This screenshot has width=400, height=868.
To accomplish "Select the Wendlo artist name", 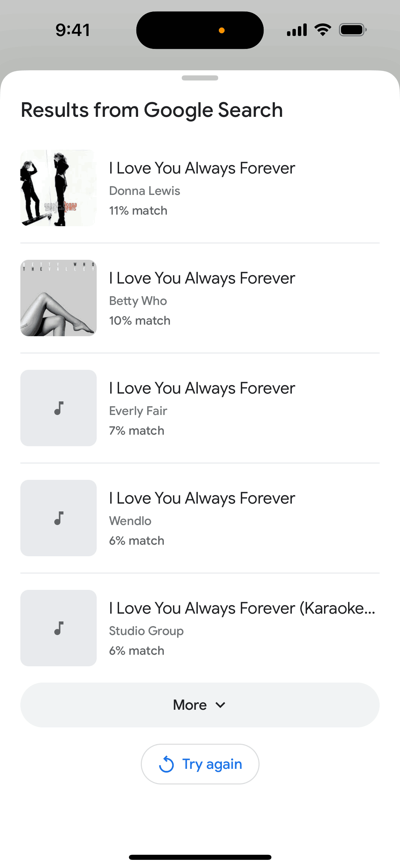I will pyautogui.click(x=130, y=521).
